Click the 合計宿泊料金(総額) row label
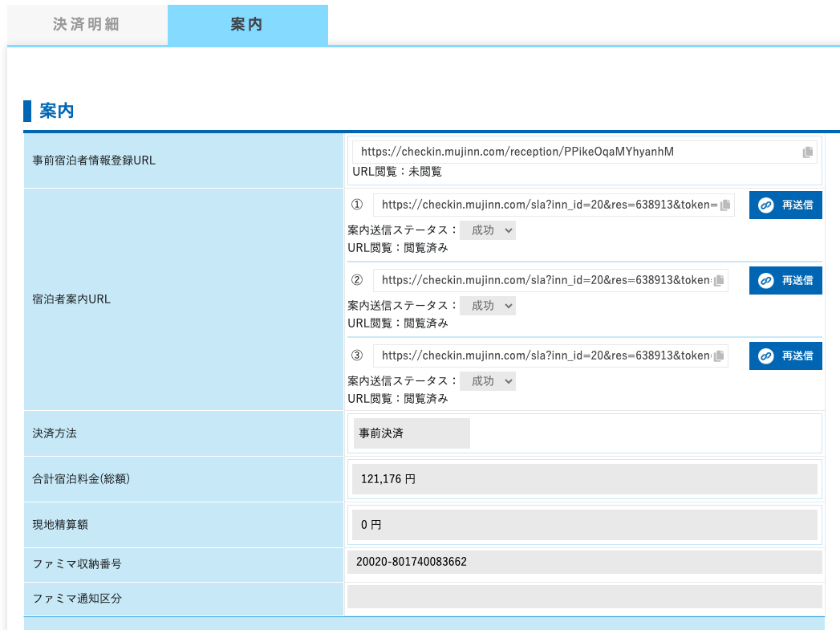 [x=81, y=479]
